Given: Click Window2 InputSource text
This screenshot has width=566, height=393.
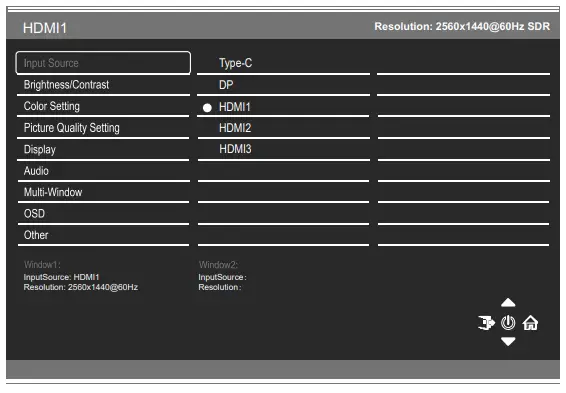Looking at the screenshot, I should coord(222,277).
